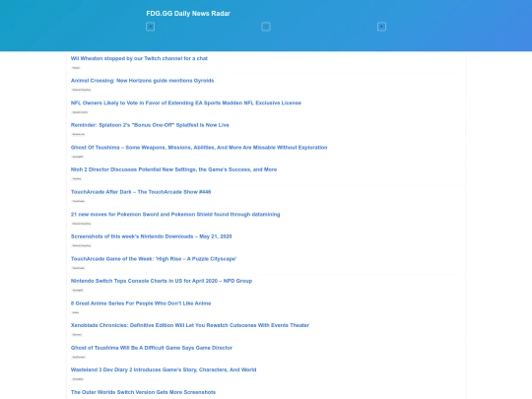Click source tag under Nioh 2 headline

(77, 178)
